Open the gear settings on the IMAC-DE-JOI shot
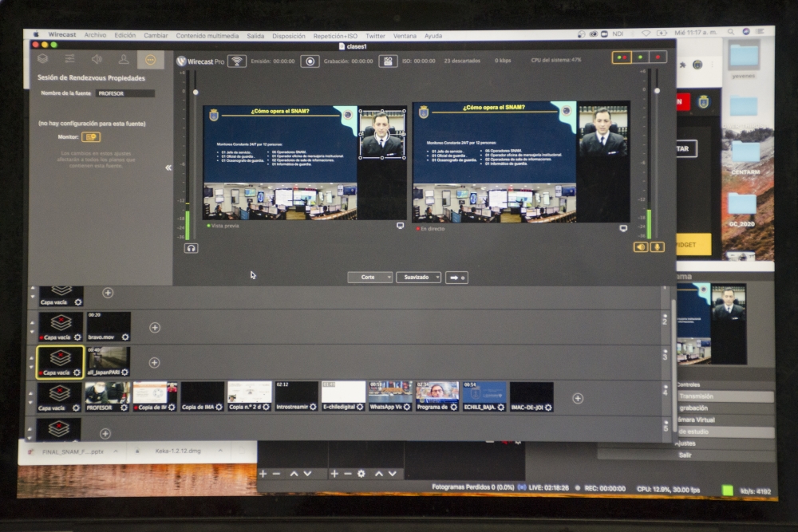The width and height of the screenshot is (798, 532). point(548,407)
